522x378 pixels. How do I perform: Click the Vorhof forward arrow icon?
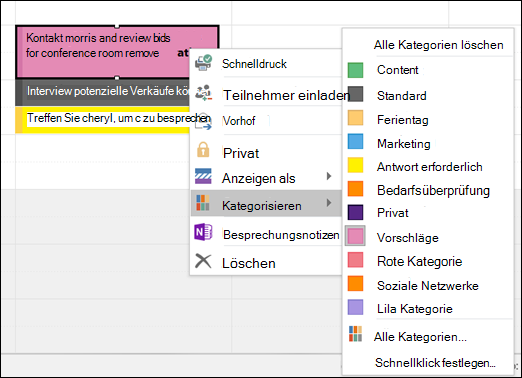203,122
